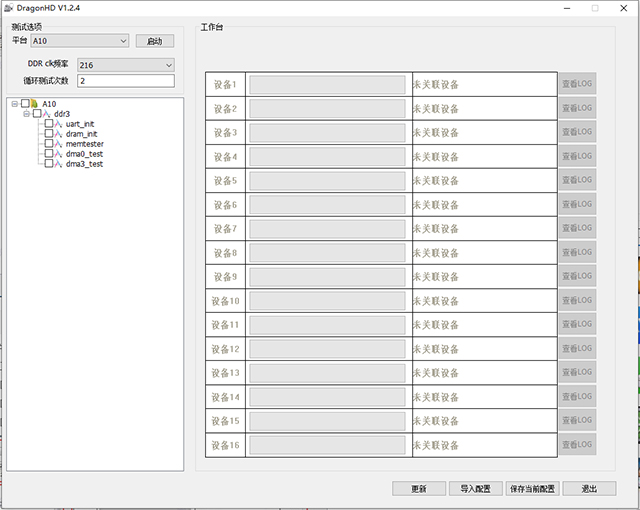Click 查看LOG button for 设备8
The height and width of the screenshot is (510, 640).
[x=577, y=252]
